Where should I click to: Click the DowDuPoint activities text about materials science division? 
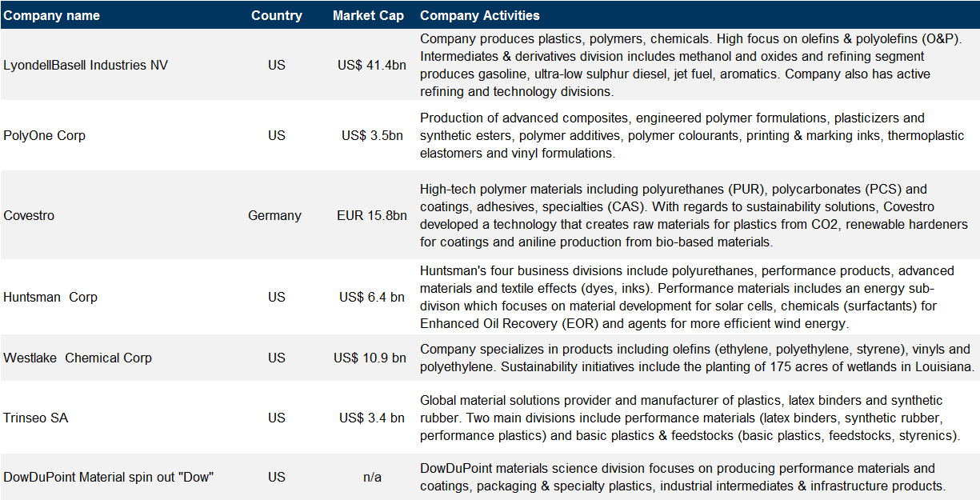pyautogui.click(x=682, y=477)
